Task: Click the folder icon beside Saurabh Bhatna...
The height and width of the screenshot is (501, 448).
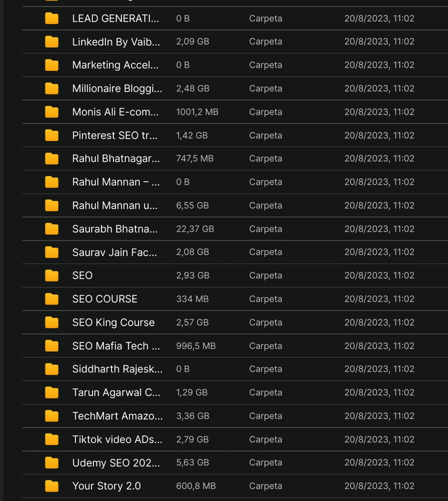Action: pos(51,229)
